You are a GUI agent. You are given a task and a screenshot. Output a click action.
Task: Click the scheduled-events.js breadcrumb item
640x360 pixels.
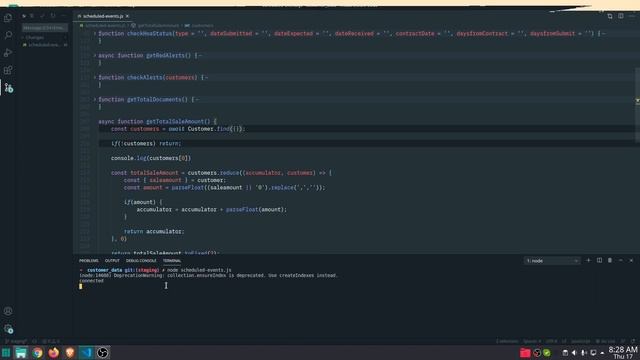pyautogui.click(x=104, y=25)
